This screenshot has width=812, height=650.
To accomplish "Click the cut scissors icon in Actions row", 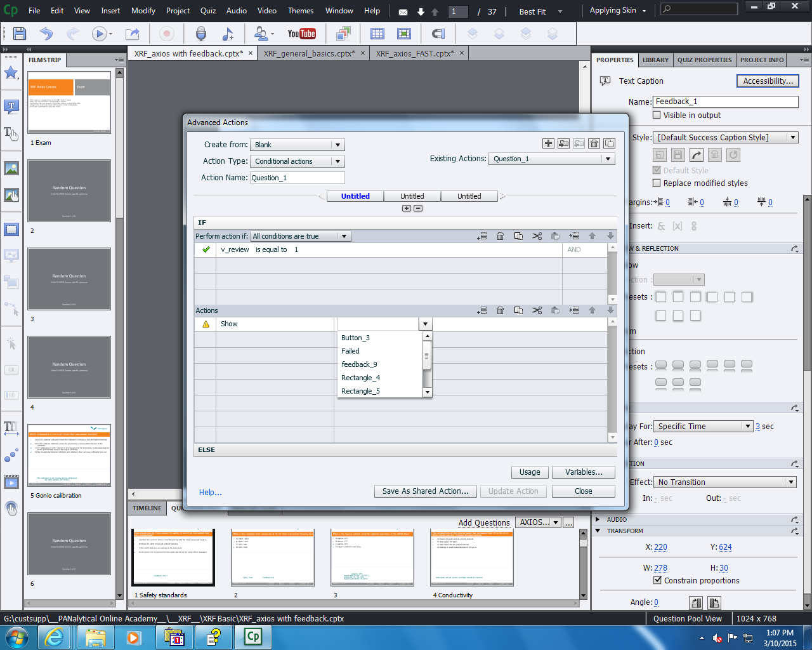I will click(537, 310).
